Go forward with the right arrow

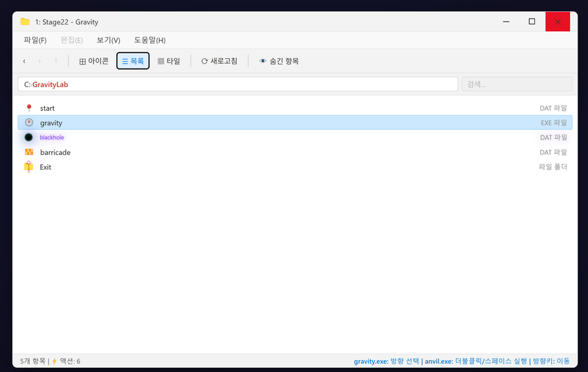click(39, 61)
